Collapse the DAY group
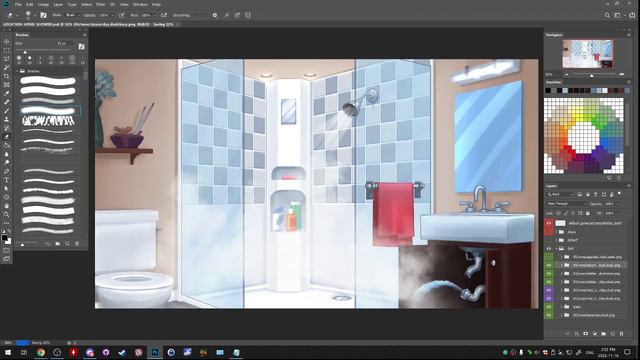 (556, 249)
